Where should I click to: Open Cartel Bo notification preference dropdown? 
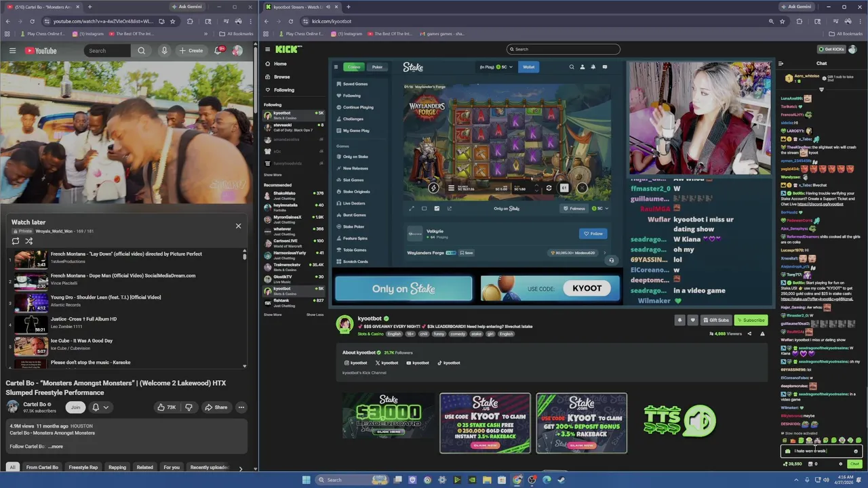100,407
